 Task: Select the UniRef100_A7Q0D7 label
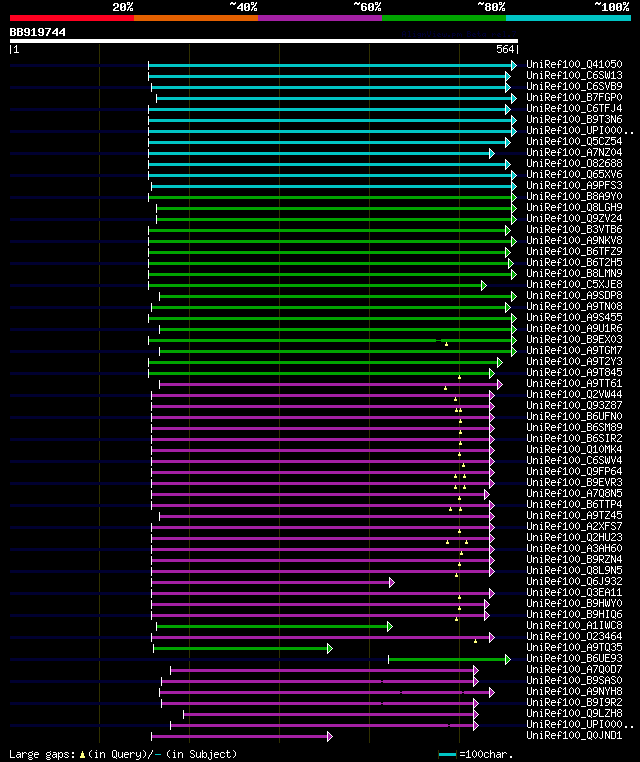click(x=574, y=669)
